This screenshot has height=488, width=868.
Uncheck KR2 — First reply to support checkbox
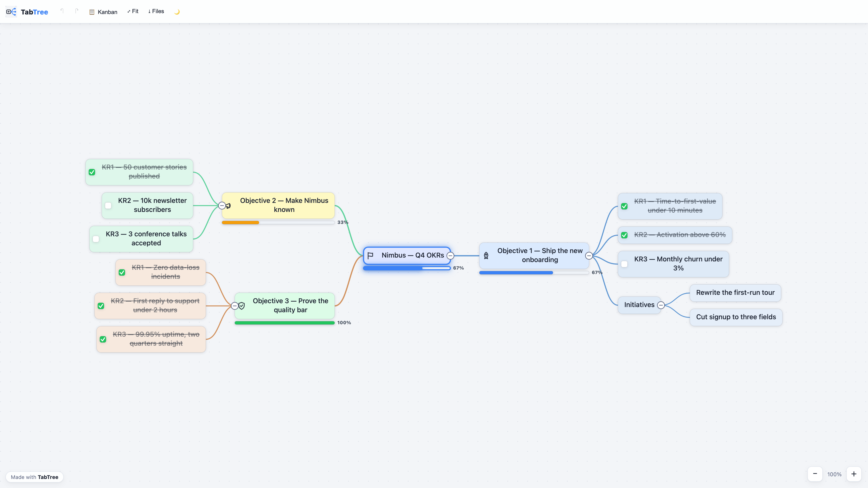[x=101, y=306]
